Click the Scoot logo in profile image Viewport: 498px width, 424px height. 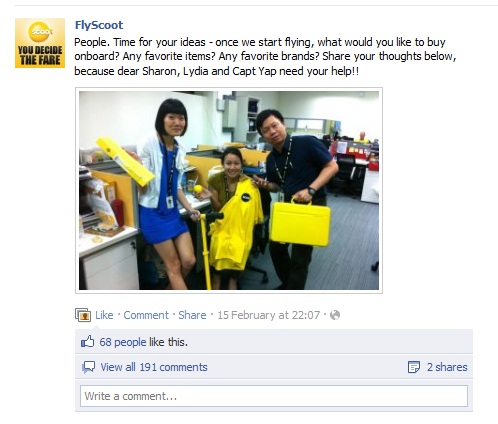click(x=40, y=31)
